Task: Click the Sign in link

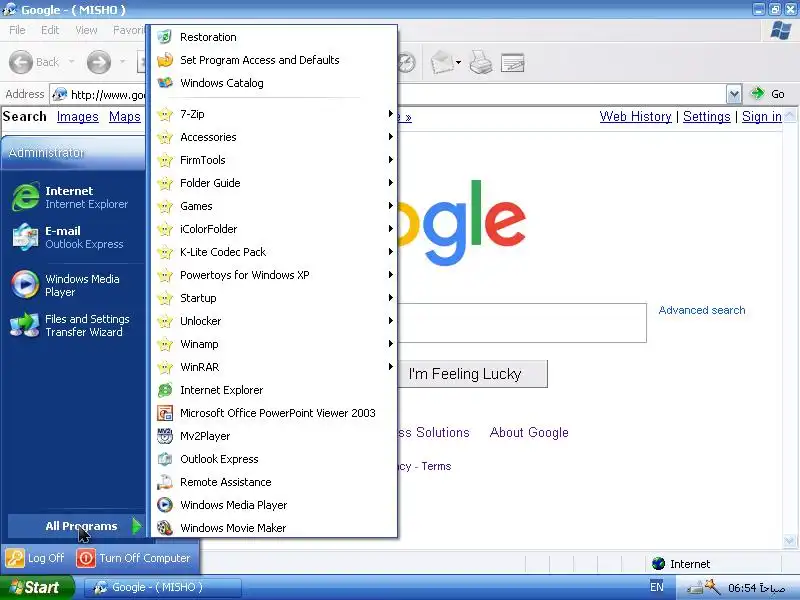Action: point(762,116)
